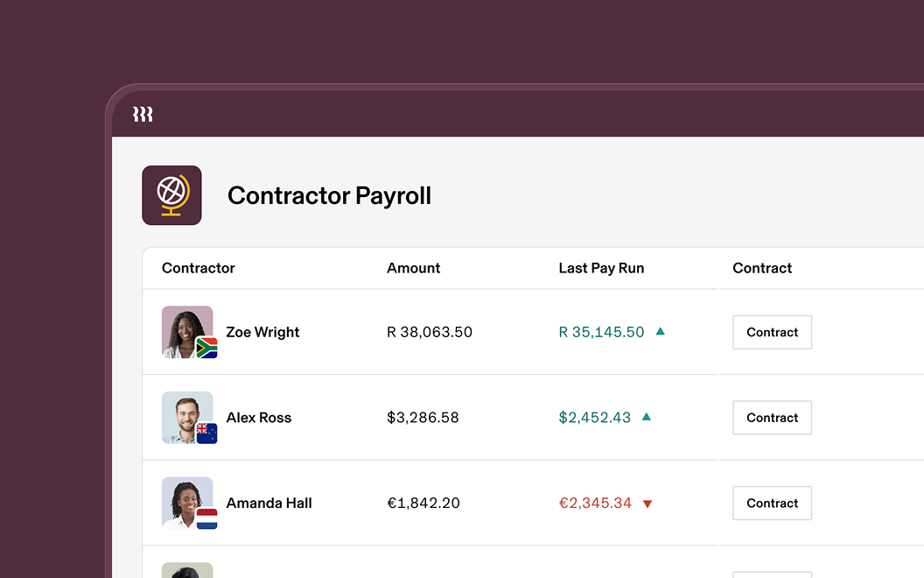Open Zoe Wright's Contract button
The width and height of the screenshot is (924, 578).
(x=772, y=332)
